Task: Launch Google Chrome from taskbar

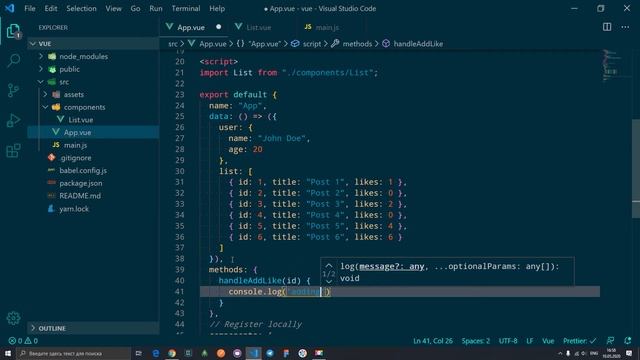Action: pyautogui.click(x=172, y=353)
